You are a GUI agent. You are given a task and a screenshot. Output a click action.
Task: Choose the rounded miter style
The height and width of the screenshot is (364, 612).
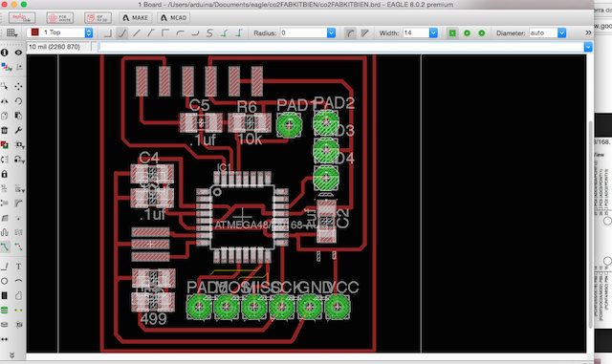point(350,33)
